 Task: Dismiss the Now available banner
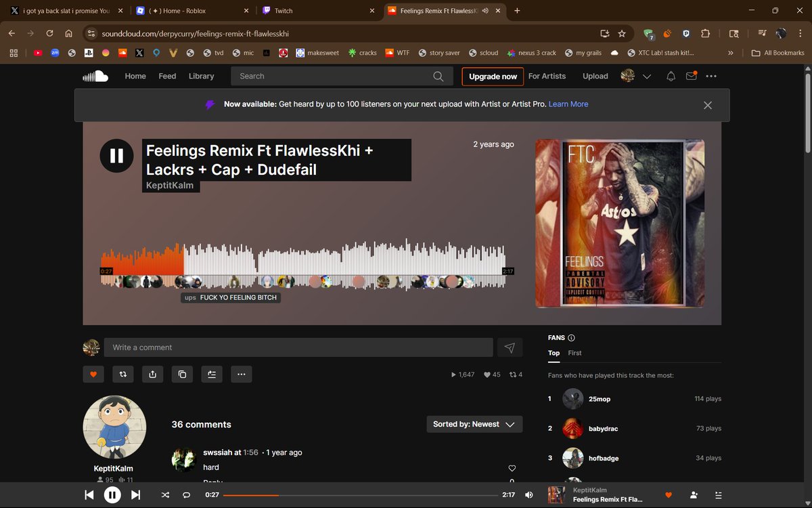[x=708, y=105]
